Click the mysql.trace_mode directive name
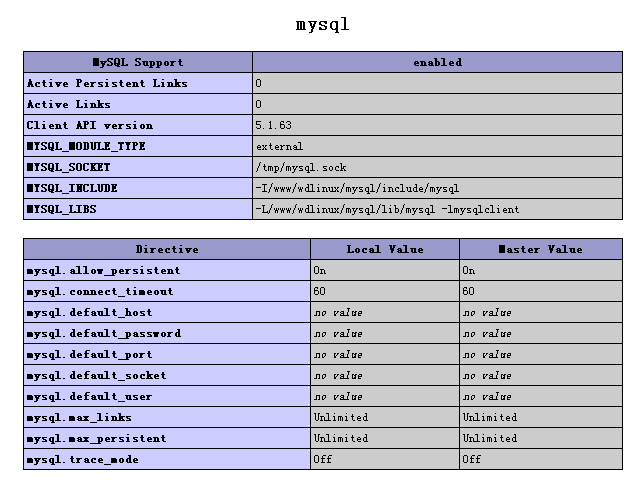Screen dimensions: 638x488 [83, 459]
